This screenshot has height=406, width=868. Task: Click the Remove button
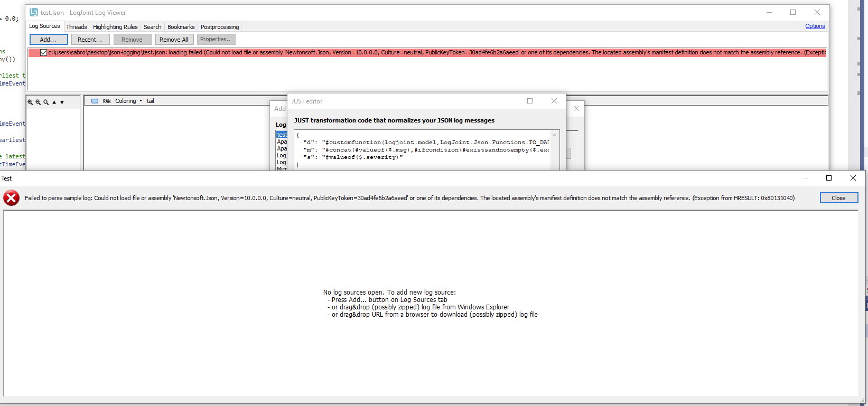(x=132, y=40)
